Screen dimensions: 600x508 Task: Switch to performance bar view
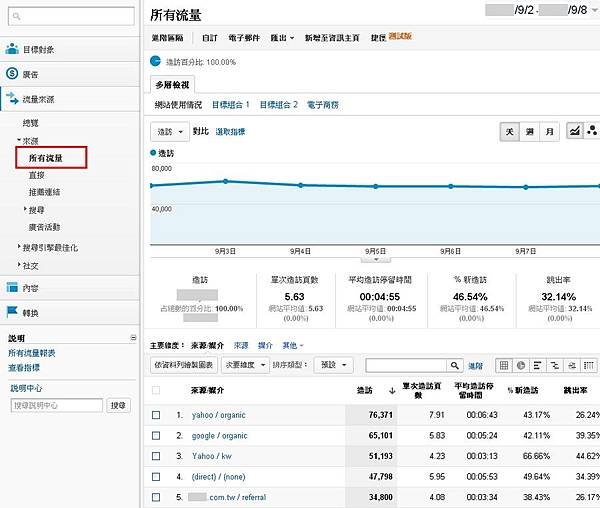(537, 365)
